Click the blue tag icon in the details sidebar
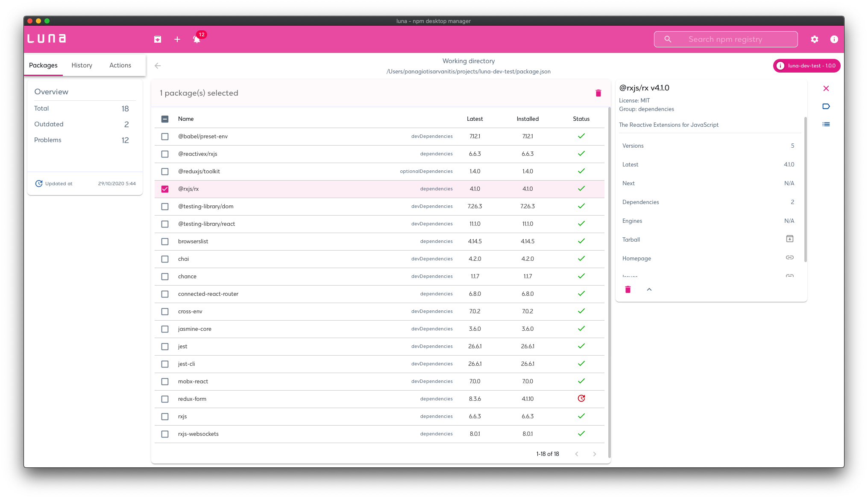The image size is (868, 499). [x=826, y=106]
